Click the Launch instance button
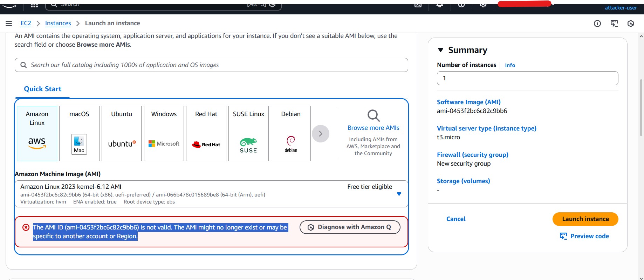Image resolution: width=644 pixels, height=280 pixels. [585, 219]
